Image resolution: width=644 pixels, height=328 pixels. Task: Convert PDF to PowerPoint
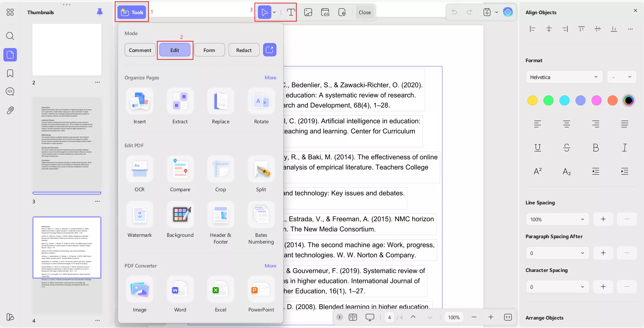pyautogui.click(x=261, y=289)
